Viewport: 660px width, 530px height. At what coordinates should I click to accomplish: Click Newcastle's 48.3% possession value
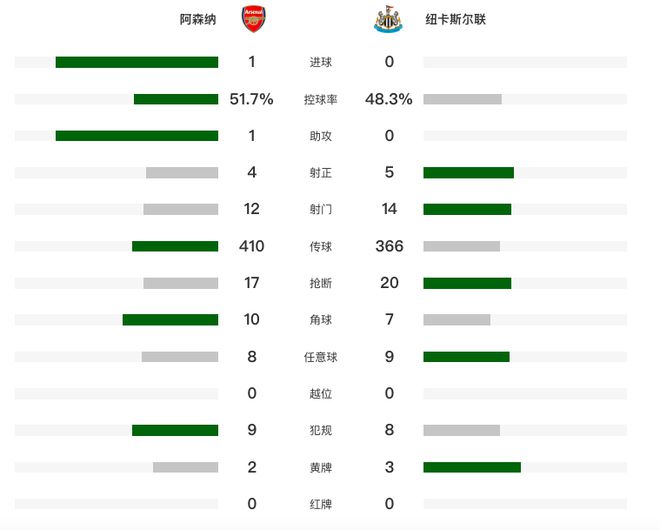coord(389,99)
